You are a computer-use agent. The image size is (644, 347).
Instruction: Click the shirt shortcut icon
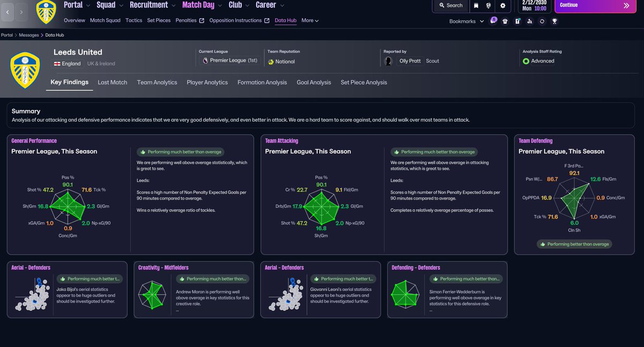[505, 21]
